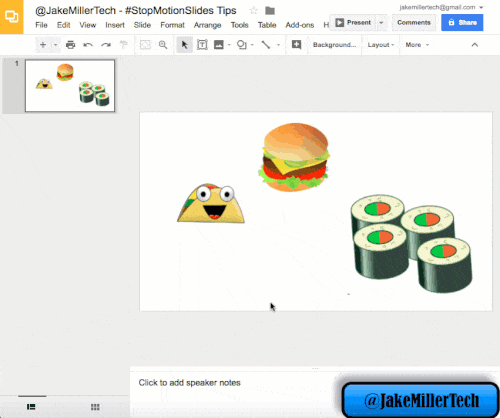This screenshot has height=418, width=500.
Task: Click the blue Share button
Action: (x=462, y=23)
